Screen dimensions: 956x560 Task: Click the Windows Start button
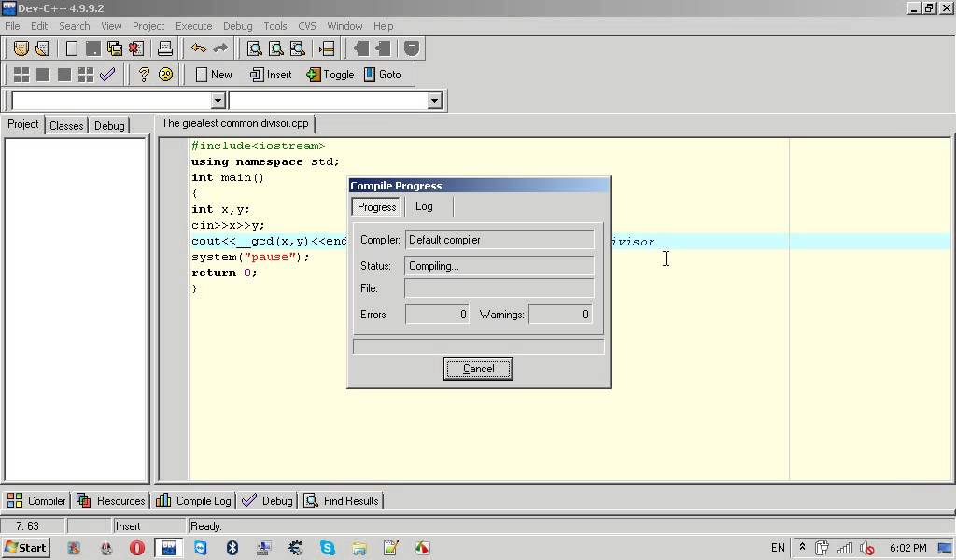point(25,548)
